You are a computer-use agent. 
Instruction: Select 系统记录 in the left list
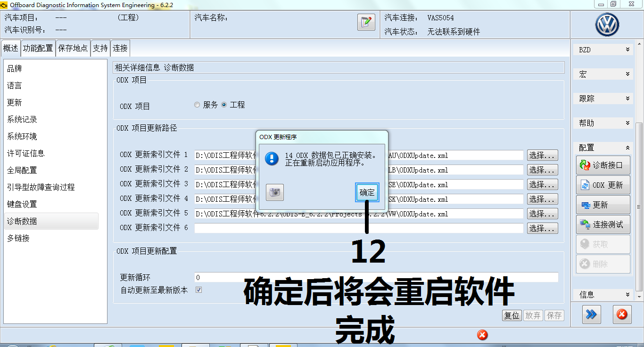coord(51,119)
